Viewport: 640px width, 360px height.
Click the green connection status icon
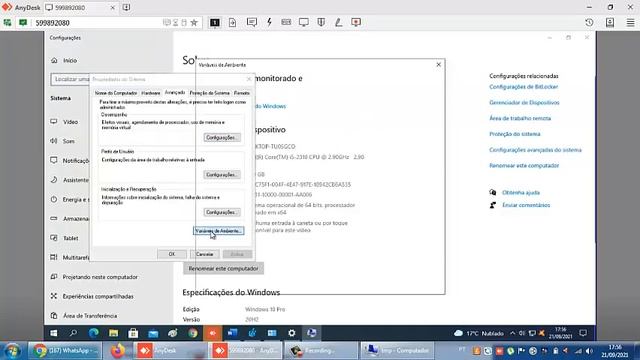point(23,23)
